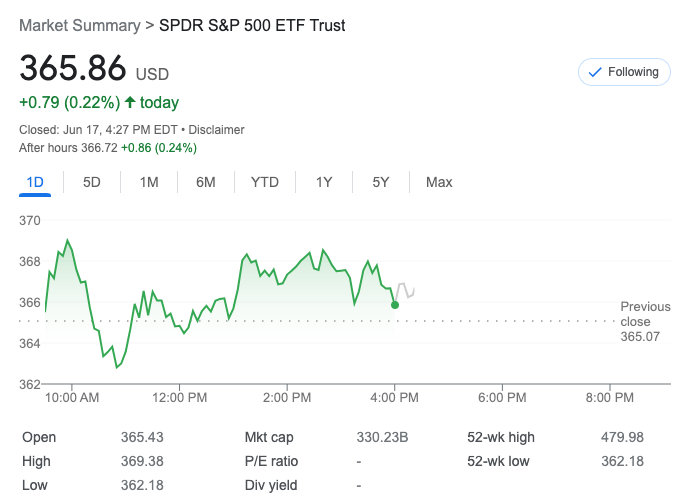Switch to the 1D range tab
The height and width of the screenshot is (504, 691).
[x=34, y=182]
